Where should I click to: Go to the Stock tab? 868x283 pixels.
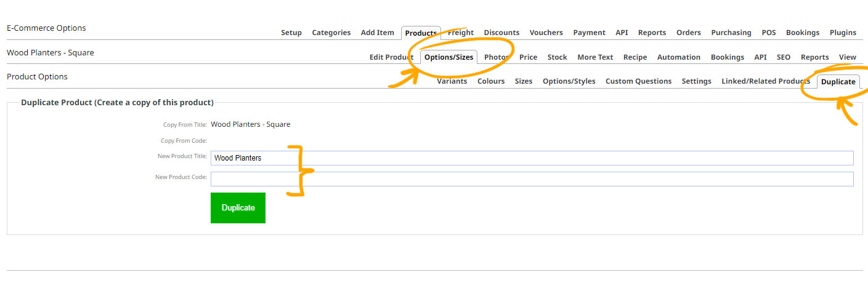558,57
